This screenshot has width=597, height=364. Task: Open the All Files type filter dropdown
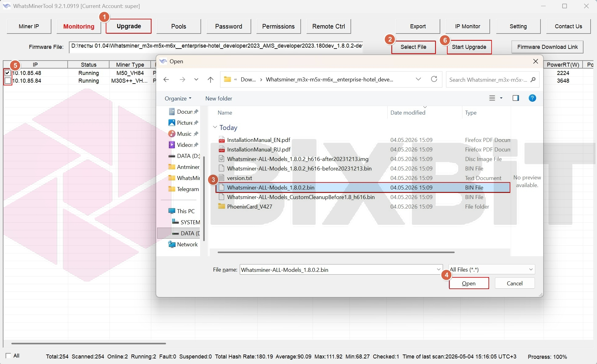tap(492, 269)
